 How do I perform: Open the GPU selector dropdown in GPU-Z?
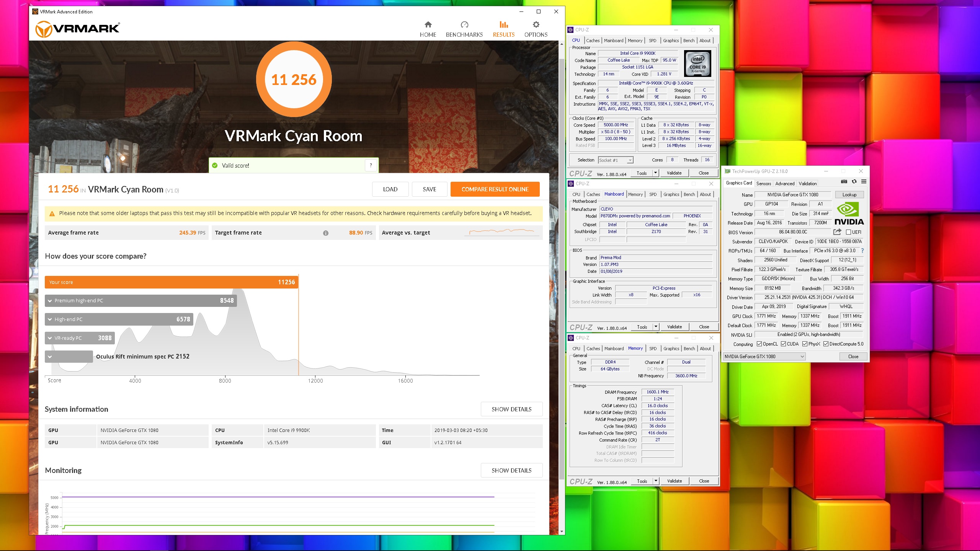tap(764, 357)
